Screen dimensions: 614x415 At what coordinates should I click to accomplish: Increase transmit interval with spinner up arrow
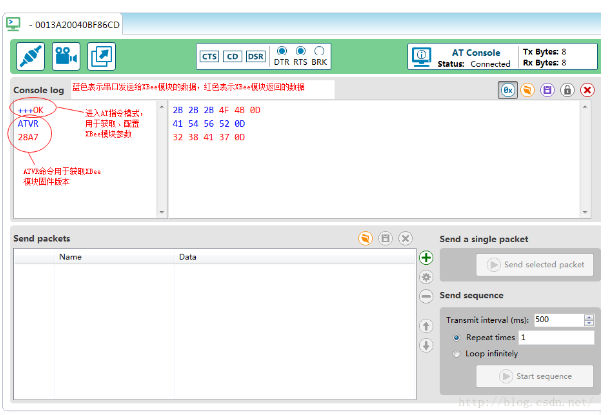point(589,317)
